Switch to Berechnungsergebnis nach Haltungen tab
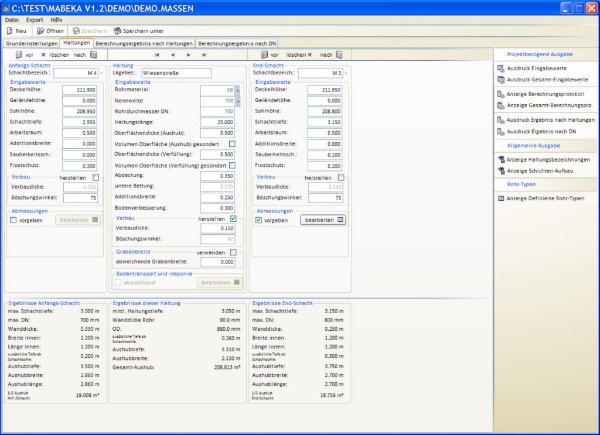Image resolution: width=600 pixels, height=435 pixels. point(144,44)
